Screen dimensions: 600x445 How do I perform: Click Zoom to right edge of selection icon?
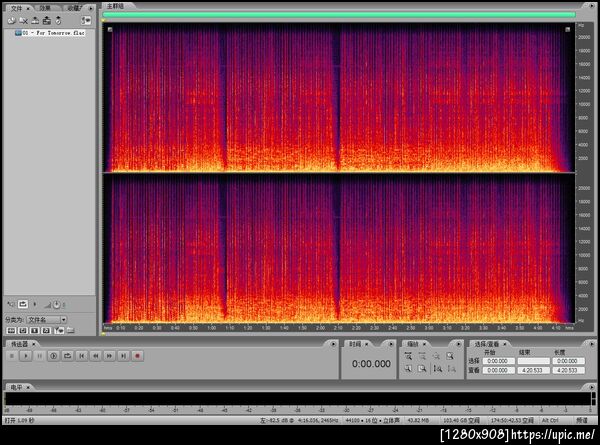pyautogui.click(x=422, y=369)
